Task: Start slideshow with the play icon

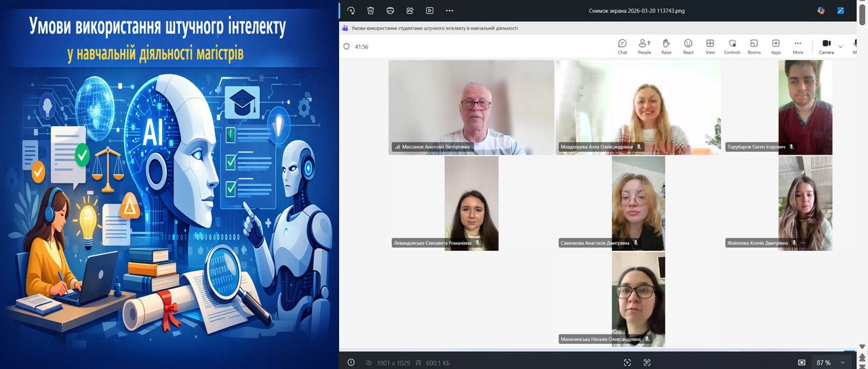Action: [x=429, y=10]
